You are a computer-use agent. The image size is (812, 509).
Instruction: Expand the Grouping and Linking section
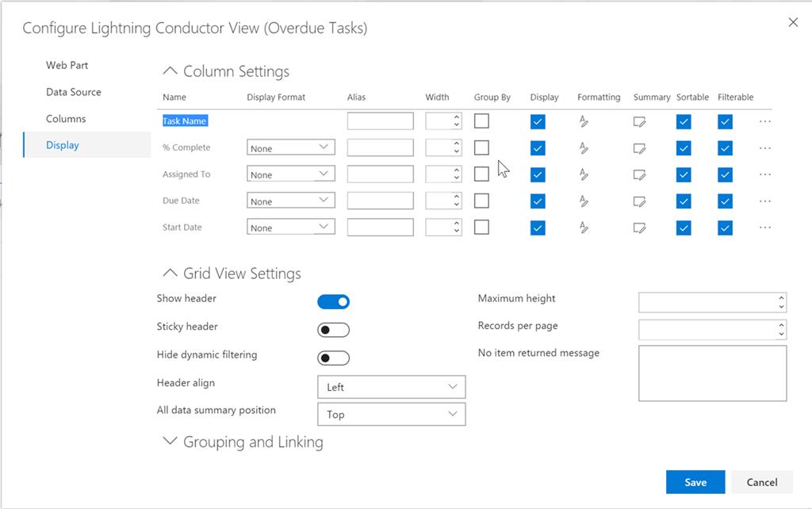[170, 441]
